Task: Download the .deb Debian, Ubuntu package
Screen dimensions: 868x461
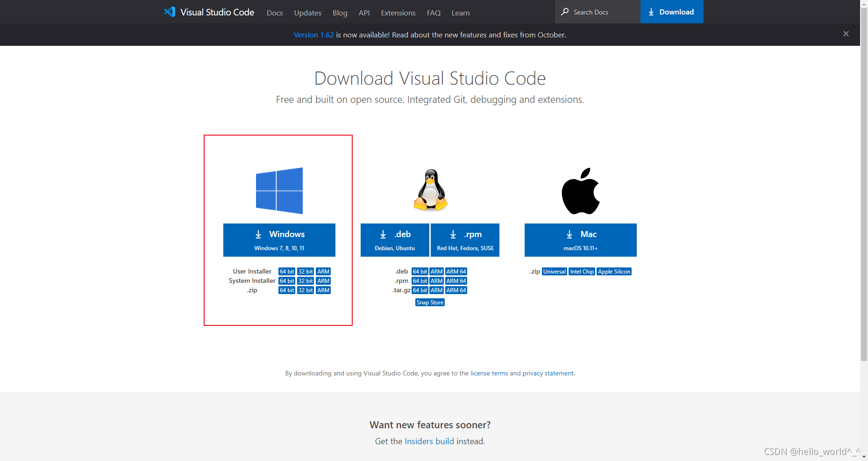Action: (x=395, y=240)
